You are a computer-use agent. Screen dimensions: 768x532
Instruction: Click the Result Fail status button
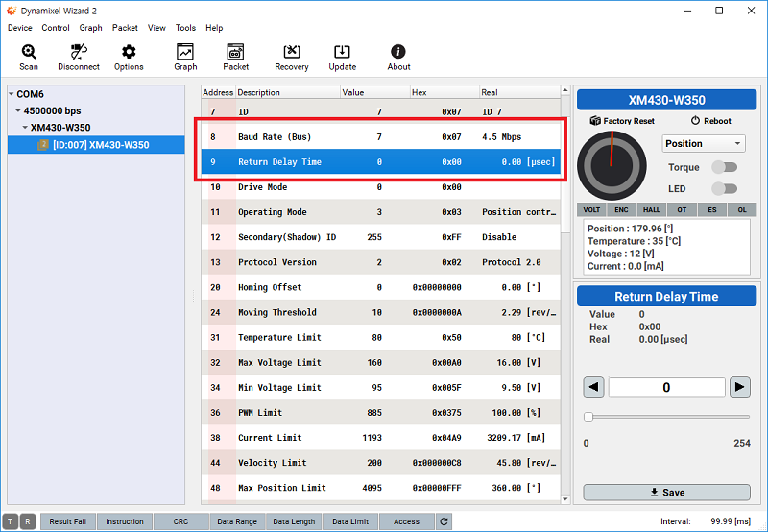click(67, 521)
